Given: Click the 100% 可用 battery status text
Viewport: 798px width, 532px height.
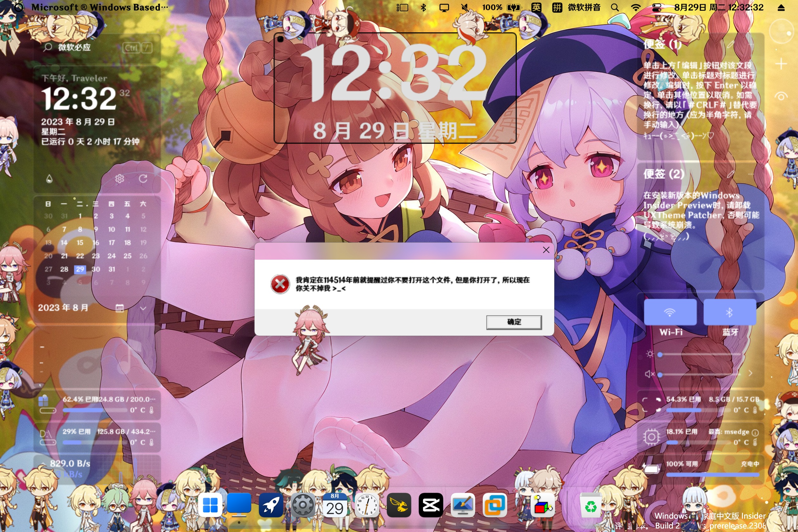Looking at the screenshot, I should (x=682, y=464).
